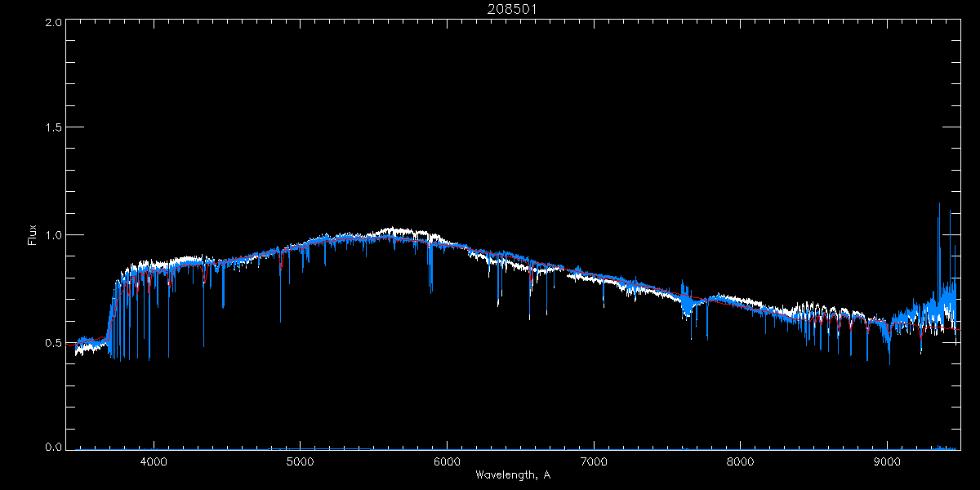Click the 7000 wavelength tick label
The height and width of the screenshot is (490, 980).
594,461
